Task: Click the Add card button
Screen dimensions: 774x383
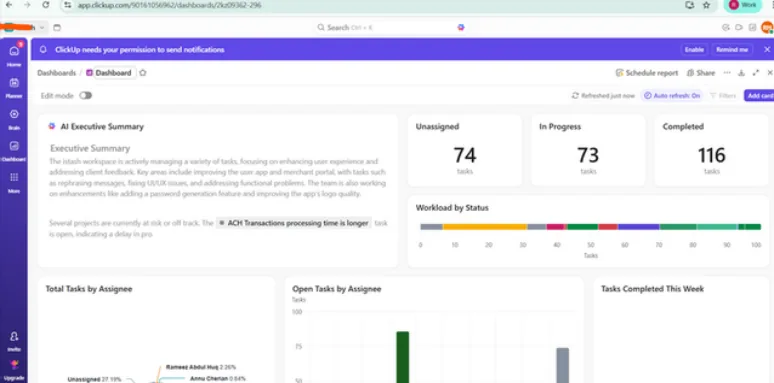Action: coord(759,96)
